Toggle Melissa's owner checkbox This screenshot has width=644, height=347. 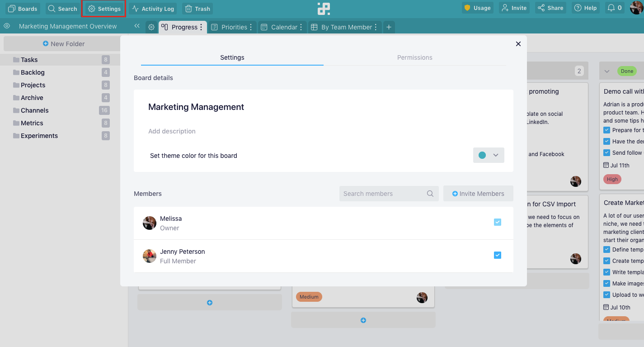point(498,222)
